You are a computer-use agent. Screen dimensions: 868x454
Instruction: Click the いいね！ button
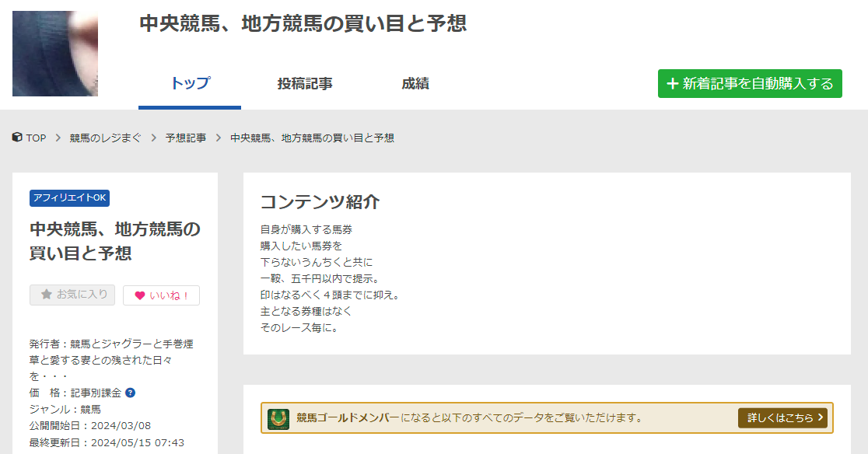click(161, 295)
